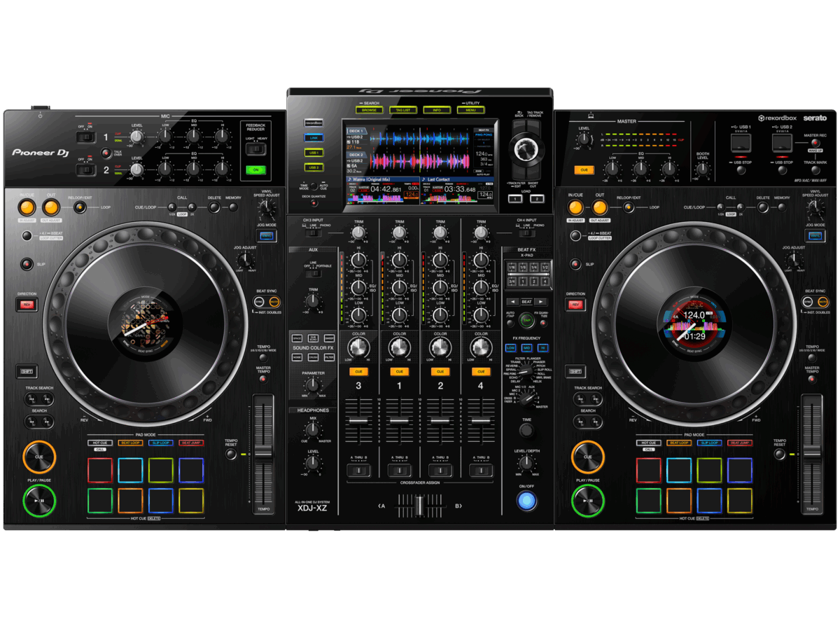Screen dimensions: 840x617
Task: Flip the CH 4 INPUT LINE/PHONO switch
Action: (x=526, y=233)
